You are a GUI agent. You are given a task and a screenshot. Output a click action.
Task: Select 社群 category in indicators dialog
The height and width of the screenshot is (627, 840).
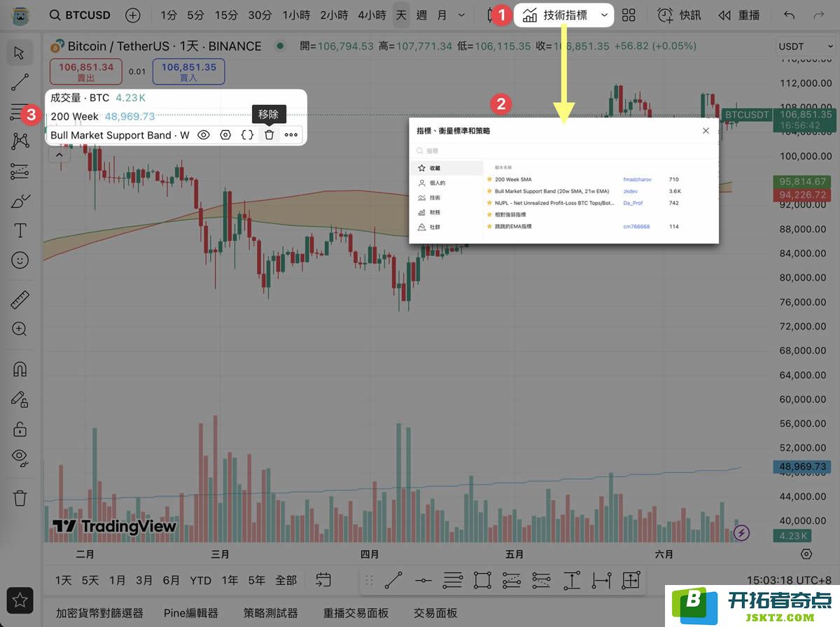coord(447,227)
